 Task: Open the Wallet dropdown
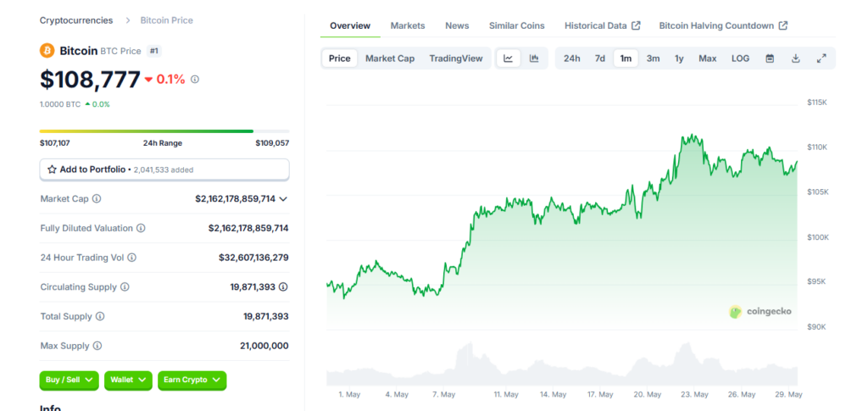click(x=128, y=380)
